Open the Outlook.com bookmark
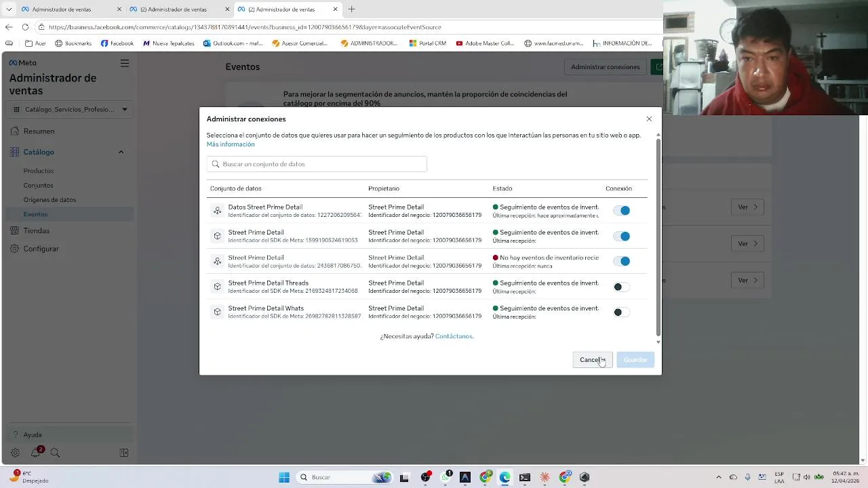This screenshot has height=488, width=868. [233, 43]
